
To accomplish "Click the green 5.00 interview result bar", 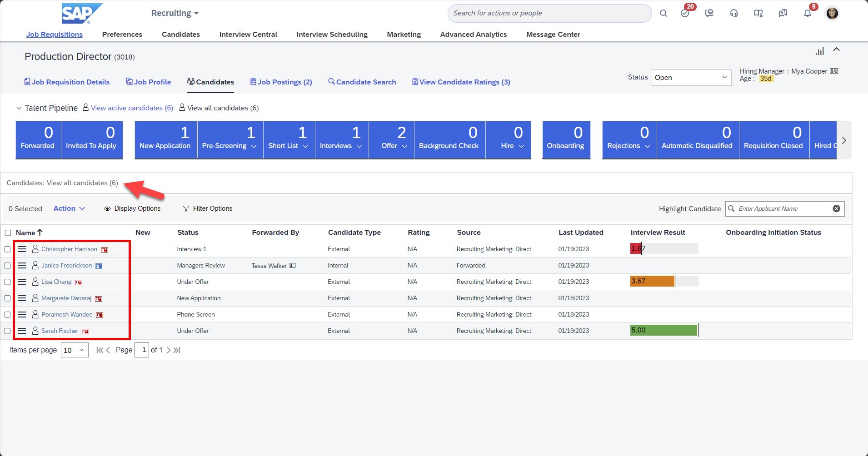I will click(x=663, y=330).
